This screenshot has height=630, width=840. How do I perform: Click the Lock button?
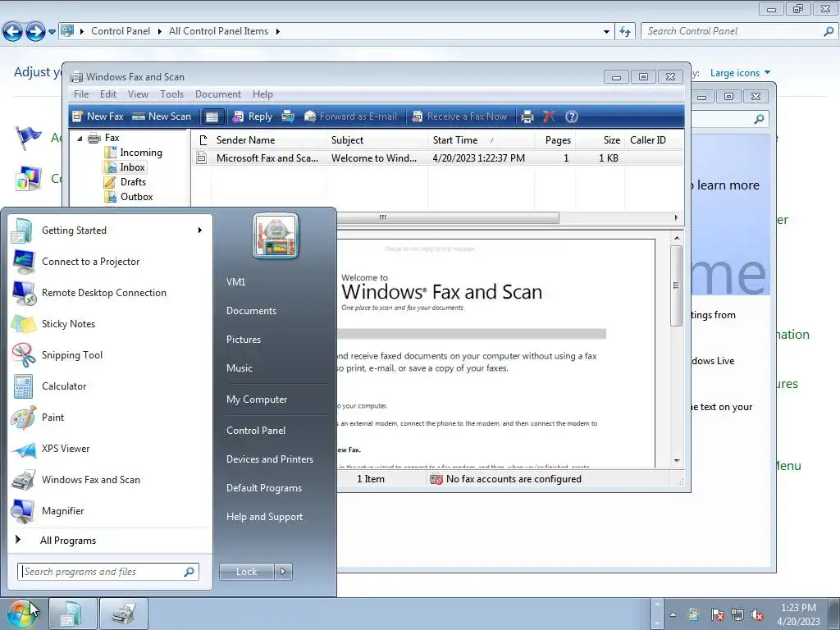246,572
